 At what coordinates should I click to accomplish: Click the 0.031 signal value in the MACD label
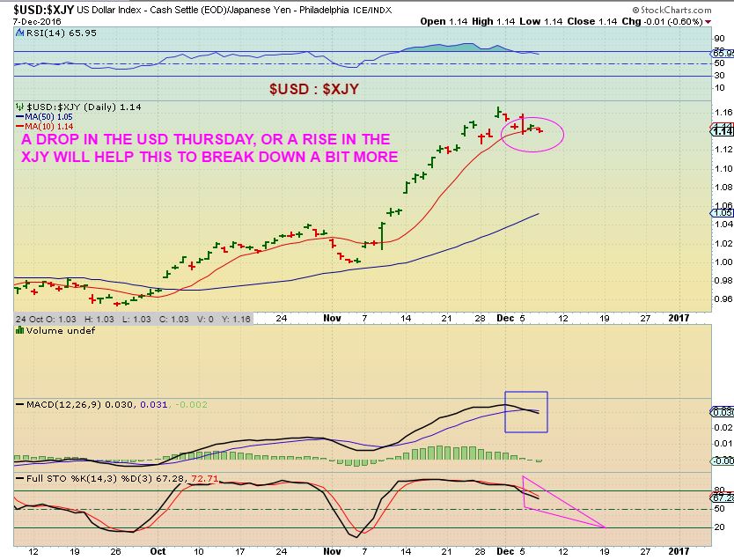(154, 404)
